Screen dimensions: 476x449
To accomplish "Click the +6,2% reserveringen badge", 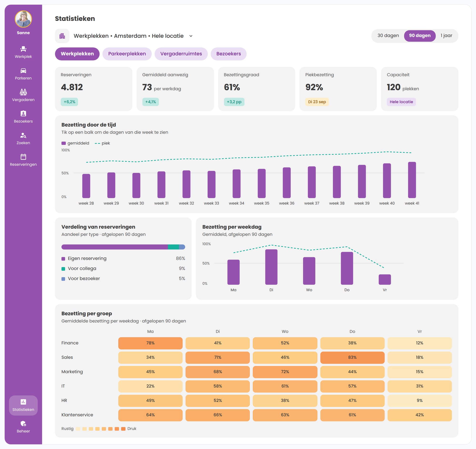I will click(69, 102).
